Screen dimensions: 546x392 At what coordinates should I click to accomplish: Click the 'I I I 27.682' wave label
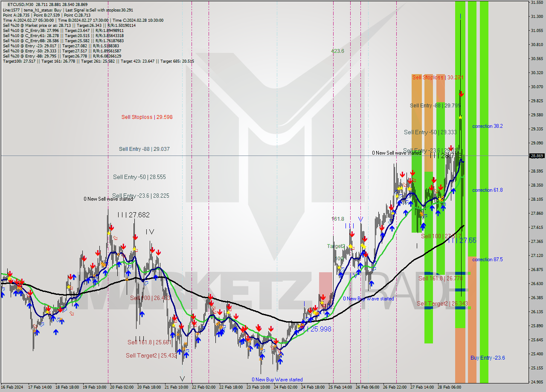[134, 215]
